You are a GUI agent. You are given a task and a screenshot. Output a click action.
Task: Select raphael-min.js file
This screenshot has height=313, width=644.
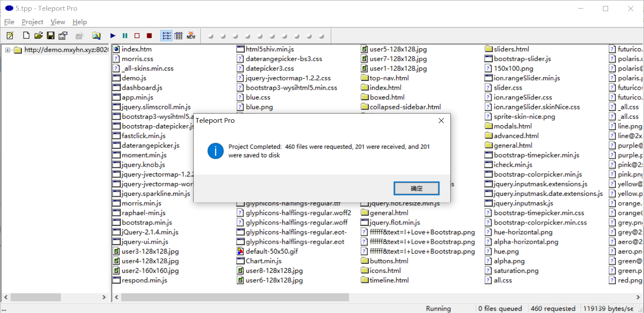tap(139, 213)
